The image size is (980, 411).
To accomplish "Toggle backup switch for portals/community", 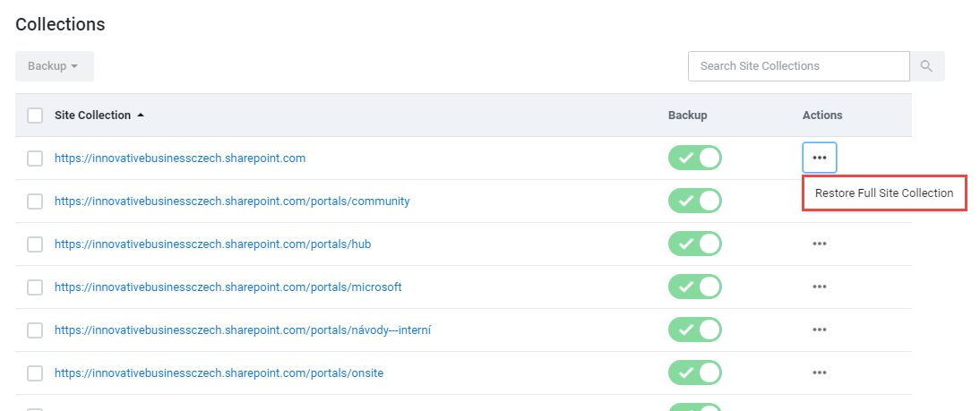I will (x=695, y=201).
